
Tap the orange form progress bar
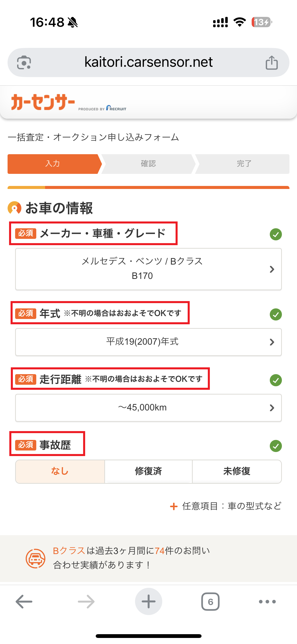[x=148, y=187]
